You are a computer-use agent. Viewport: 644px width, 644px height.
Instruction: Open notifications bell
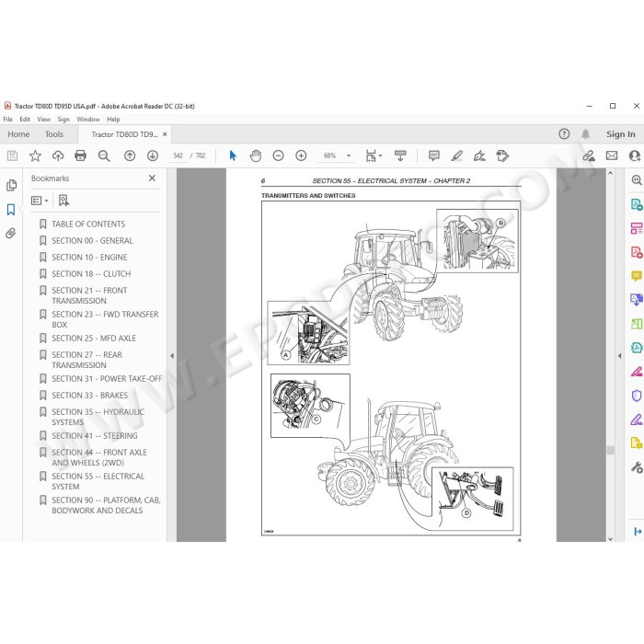coord(585,134)
